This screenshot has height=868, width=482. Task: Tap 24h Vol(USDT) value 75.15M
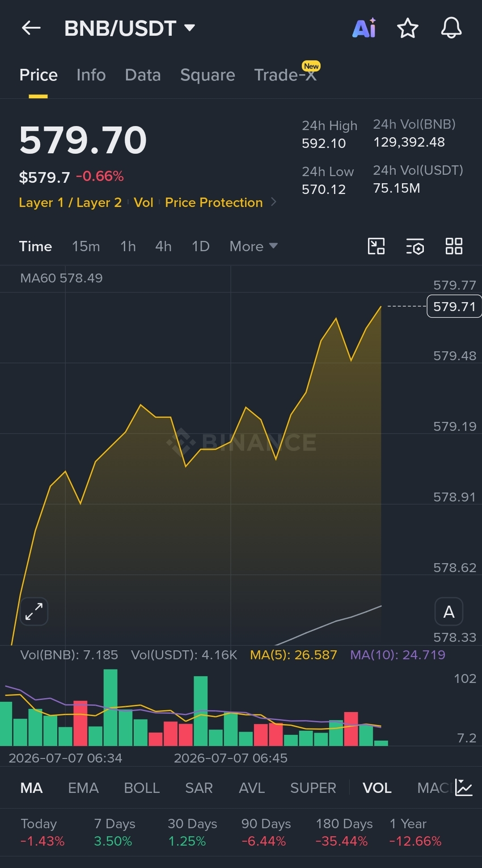[397, 188]
